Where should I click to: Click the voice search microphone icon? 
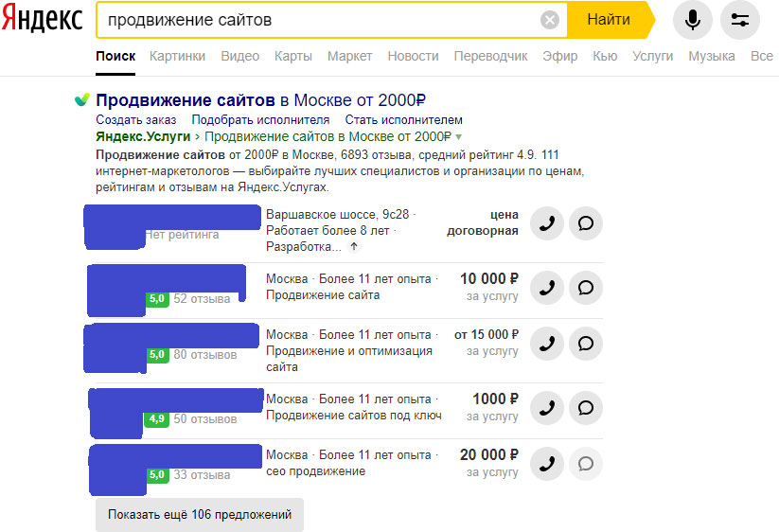(x=693, y=20)
